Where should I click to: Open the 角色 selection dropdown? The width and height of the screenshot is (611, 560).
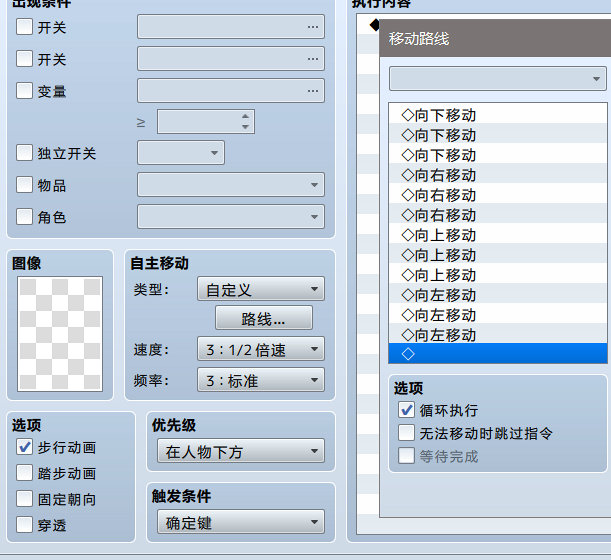231,217
